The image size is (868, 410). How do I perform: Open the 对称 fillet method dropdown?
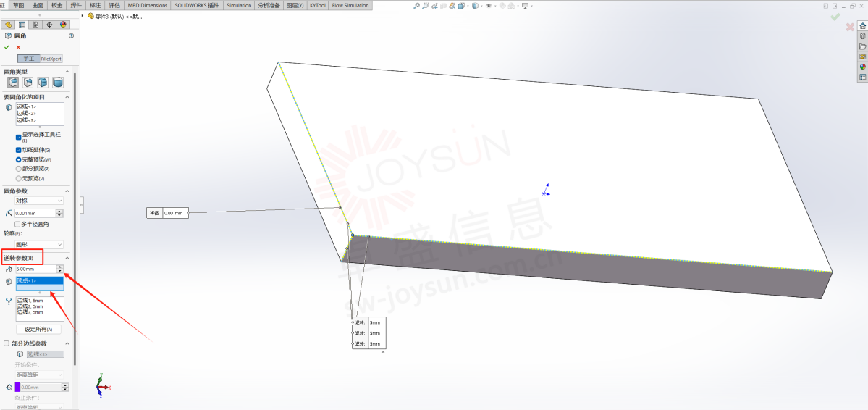pyautogui.click(x=39, y=201)
